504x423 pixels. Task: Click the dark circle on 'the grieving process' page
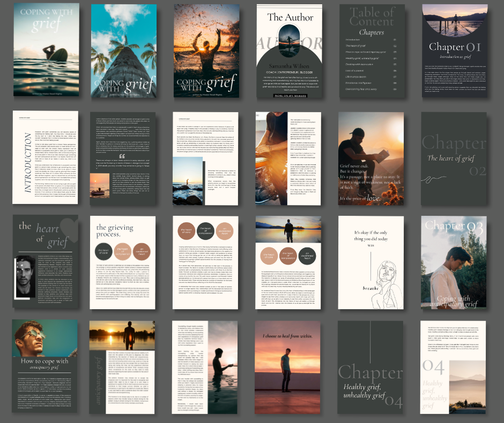[102, 250]
